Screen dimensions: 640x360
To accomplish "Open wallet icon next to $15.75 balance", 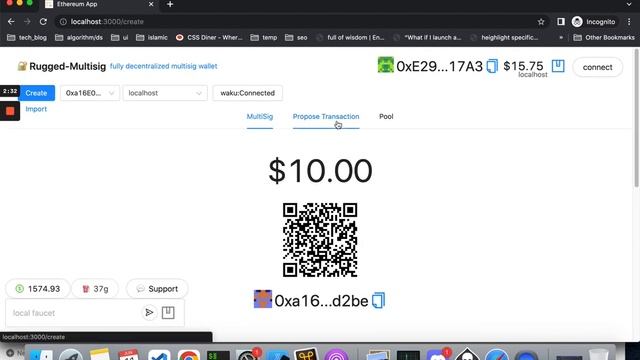I will click(558, 66).
